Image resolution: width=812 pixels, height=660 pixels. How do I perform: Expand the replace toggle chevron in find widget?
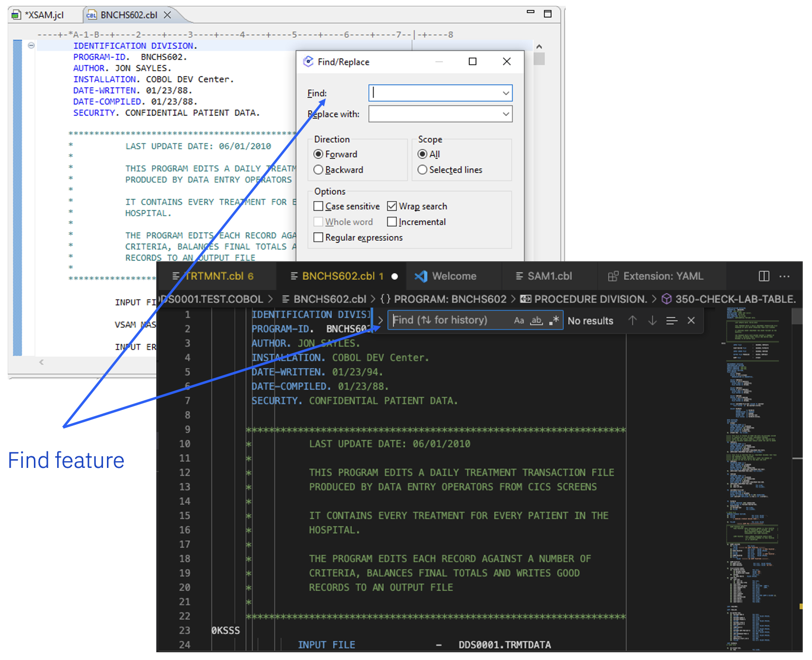point(380,320)
